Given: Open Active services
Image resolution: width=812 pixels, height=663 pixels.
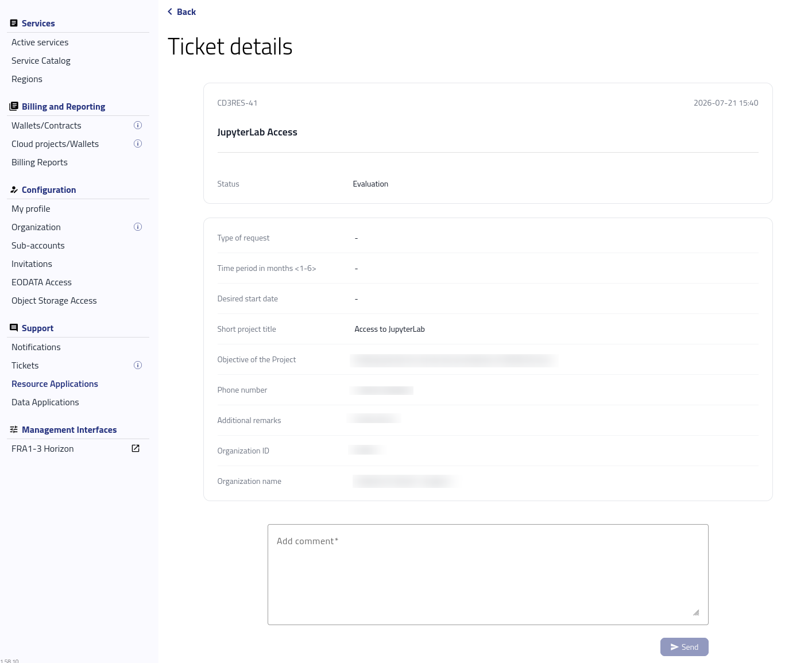Looking at the screenshot, I should (40, 42).
